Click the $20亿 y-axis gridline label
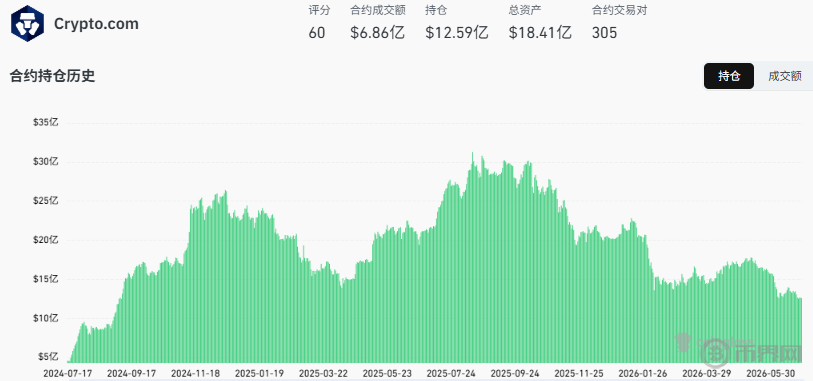Viewport: 813px width, 381px height. coord(46,240)
